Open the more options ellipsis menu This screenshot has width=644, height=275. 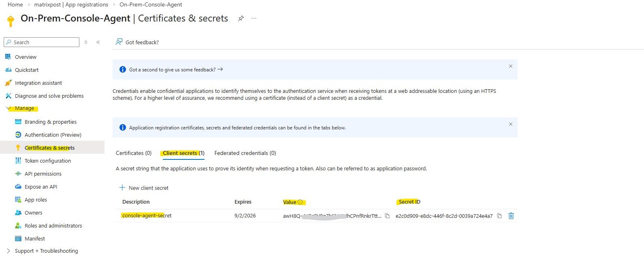tap(254, 18)
